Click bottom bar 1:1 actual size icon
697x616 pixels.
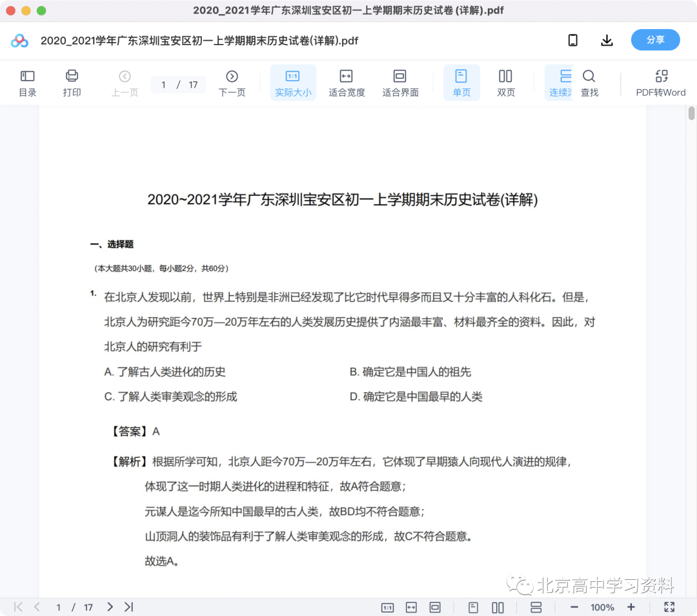coord(388,608)
